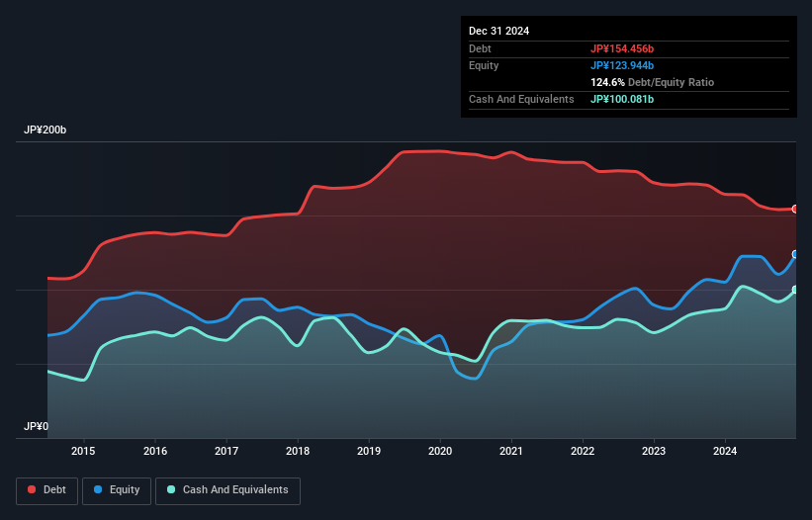Toggle the Cash And Equivalents legend button

point(227,490)
